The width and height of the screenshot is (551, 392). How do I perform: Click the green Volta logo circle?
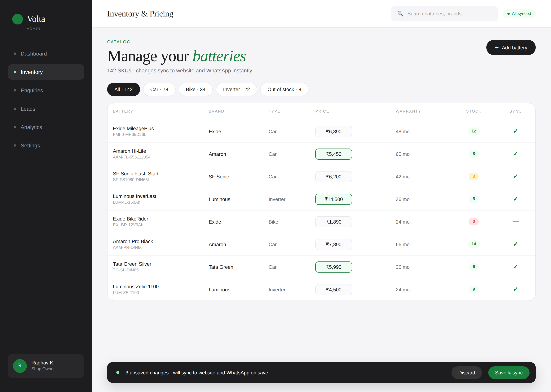[18, 19]
